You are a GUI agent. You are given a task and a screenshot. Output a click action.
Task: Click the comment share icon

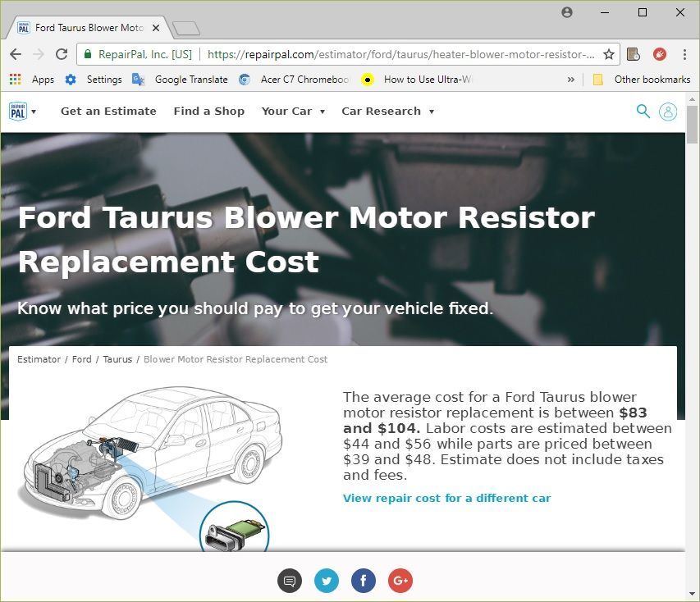(290, 581)
